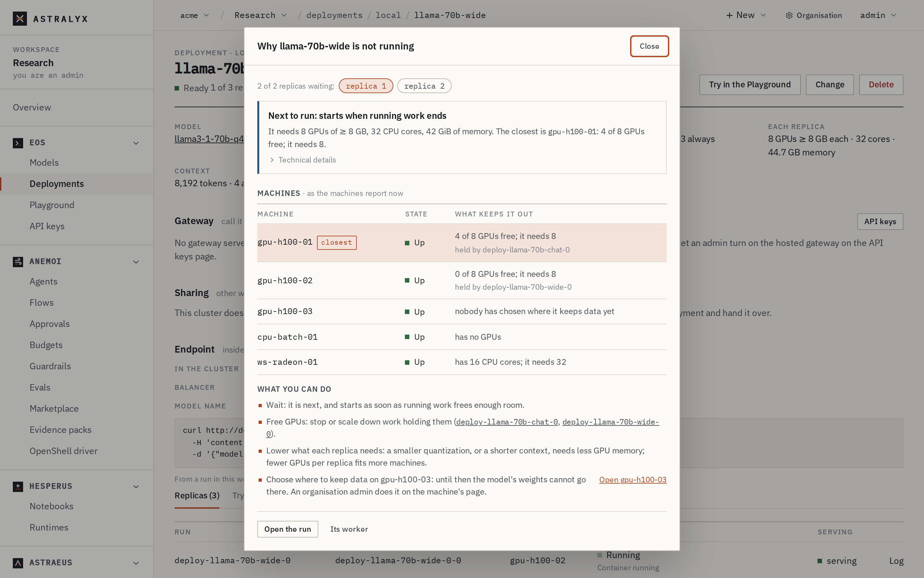The image size is (924, 578).
Task: Click API keys button in Gateway section
Action: [x=880, y=222]
